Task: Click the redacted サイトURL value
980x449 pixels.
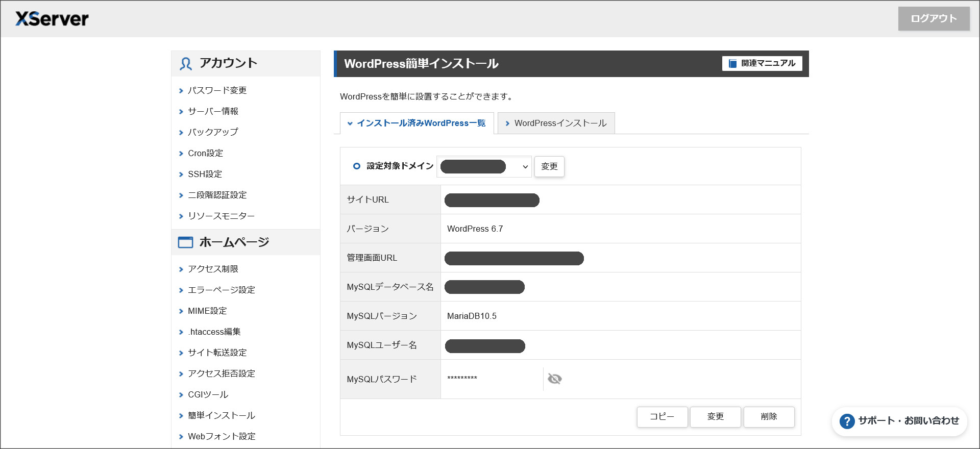Action: click(492, 200)
